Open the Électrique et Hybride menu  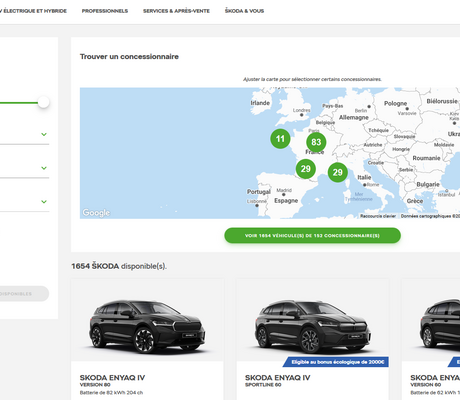(33, 11)
